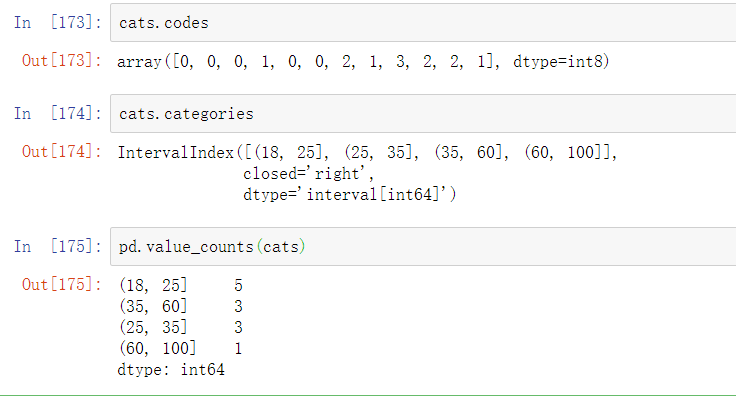Click the array dtype=int8 output text

pos(363,61)
